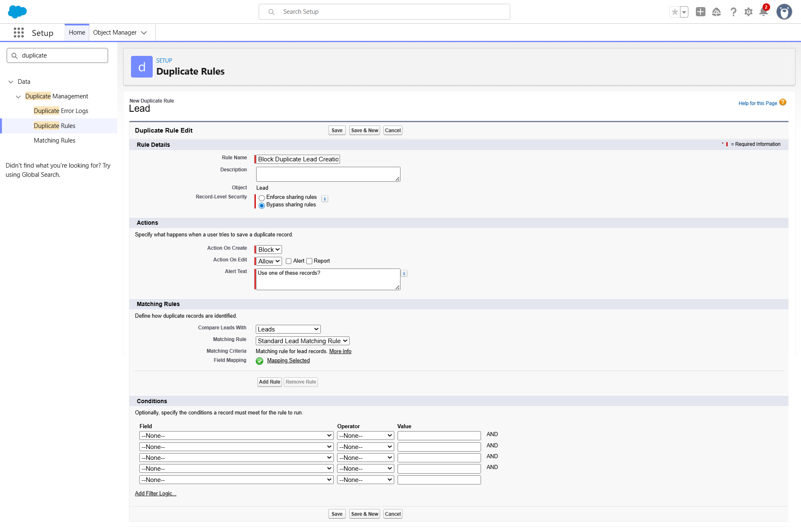Click the Add Rule button
Viewport: 801px width, 532px height.
click(x=270, y=382)
